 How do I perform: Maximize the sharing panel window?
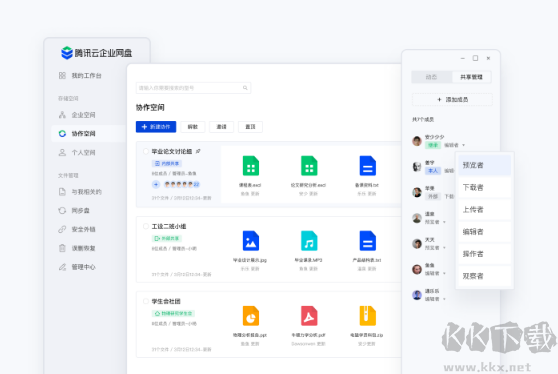pyautogui.click(x=475, y=58)
